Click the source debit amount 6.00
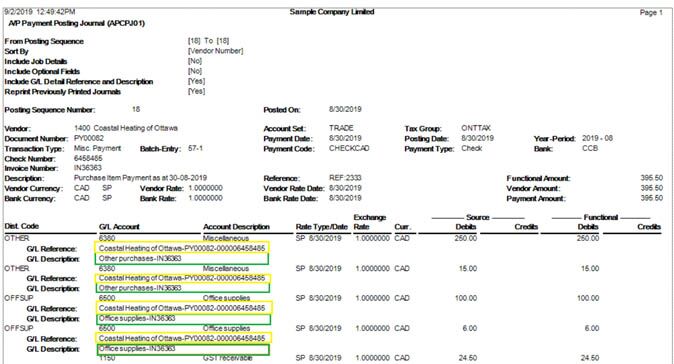 (x=469, y=328)
